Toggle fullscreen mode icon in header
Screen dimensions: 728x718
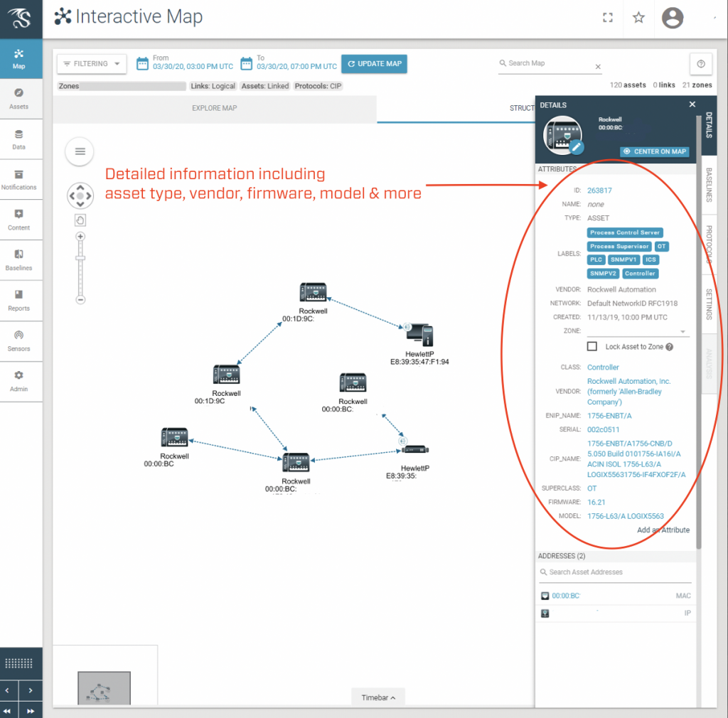607,18
